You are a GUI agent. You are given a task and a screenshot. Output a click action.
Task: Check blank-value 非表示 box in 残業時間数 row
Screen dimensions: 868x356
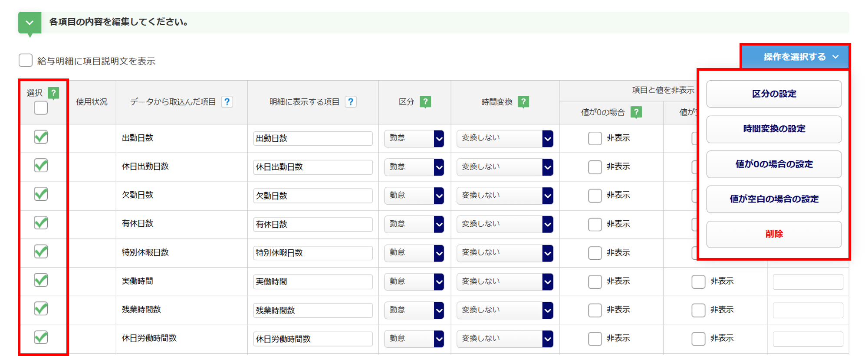coord(698,310)
